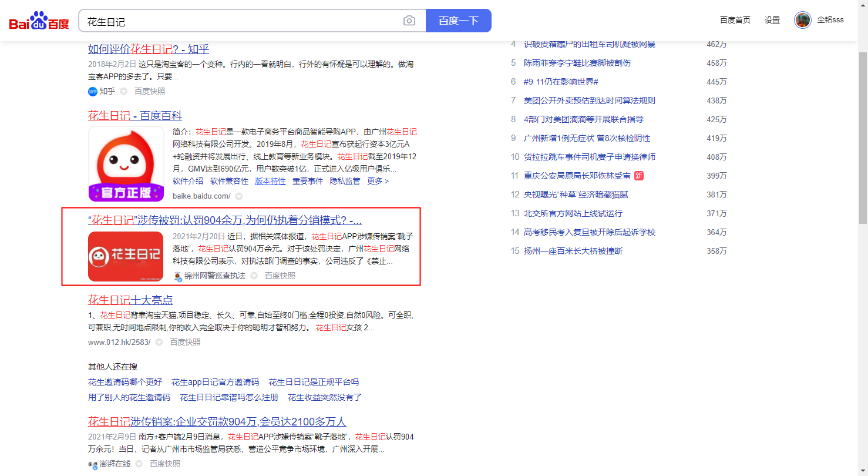The width and height of the screenshot is (868, 476).
Task: Search related query 花生邀请码哪个更好
Action: 125,382
